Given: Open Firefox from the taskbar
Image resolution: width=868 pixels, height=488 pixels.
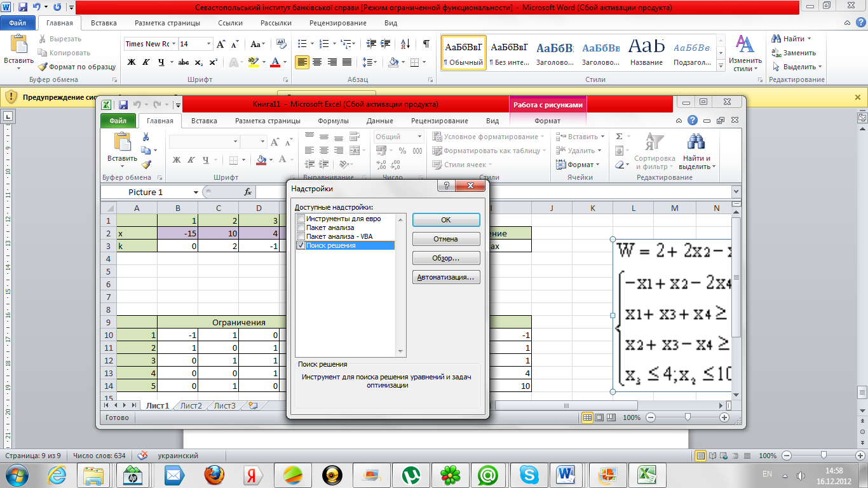Looking at the screenshot, I should pyautogui.click(x=215, y=474).
